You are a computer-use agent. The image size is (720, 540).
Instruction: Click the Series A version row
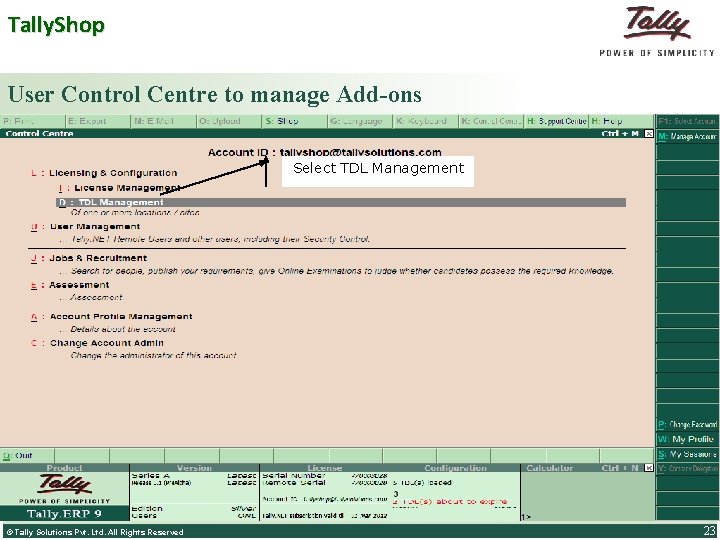click(x=194, y=476)
